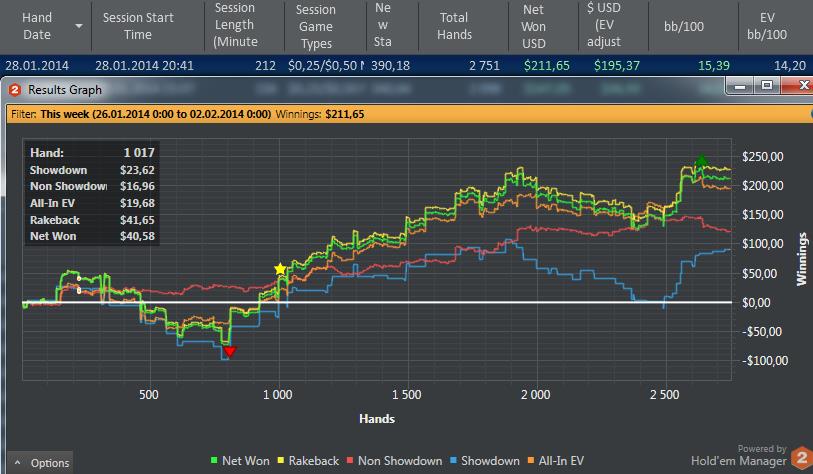Click the Non Showdown $16,96 tooltip value
The image size is (813, 474).
click(x=137, y=186)
